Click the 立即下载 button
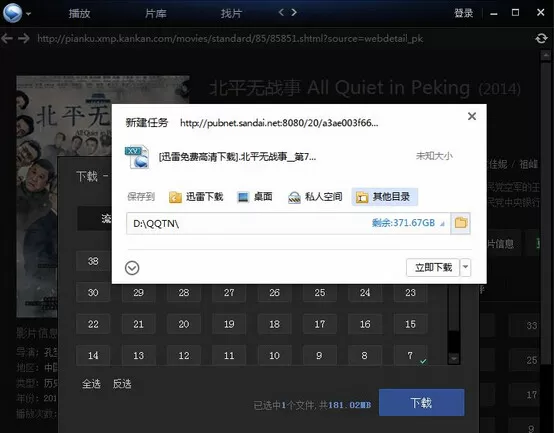 tap(433, 267)
